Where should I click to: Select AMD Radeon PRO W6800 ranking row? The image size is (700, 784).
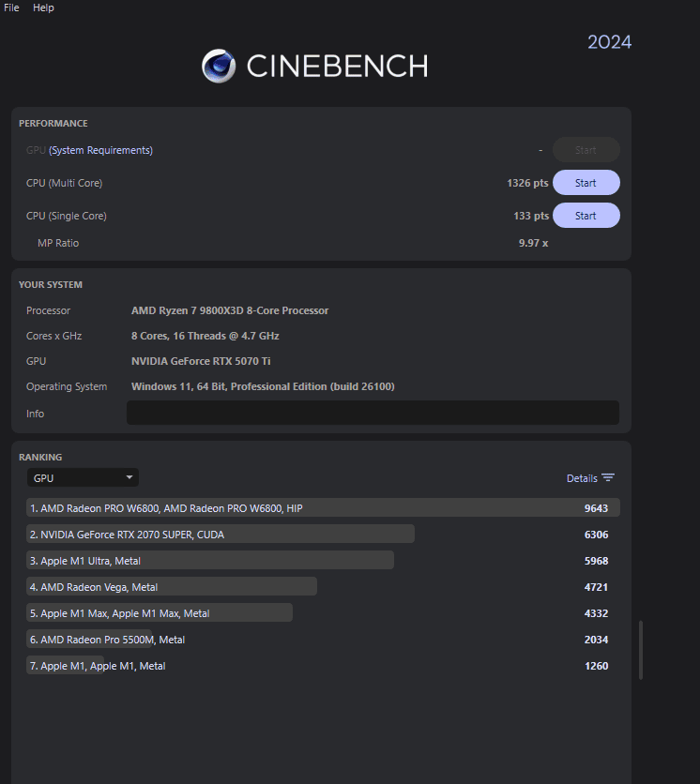[323, 507]
